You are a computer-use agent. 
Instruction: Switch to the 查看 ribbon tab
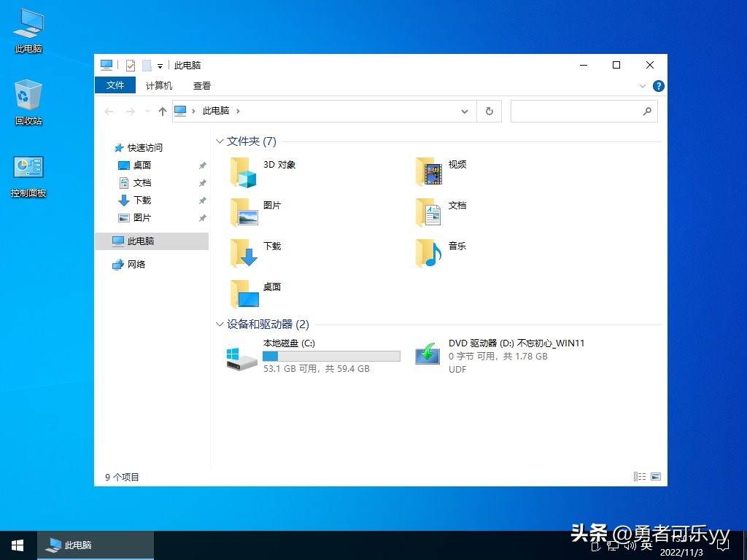201,85
